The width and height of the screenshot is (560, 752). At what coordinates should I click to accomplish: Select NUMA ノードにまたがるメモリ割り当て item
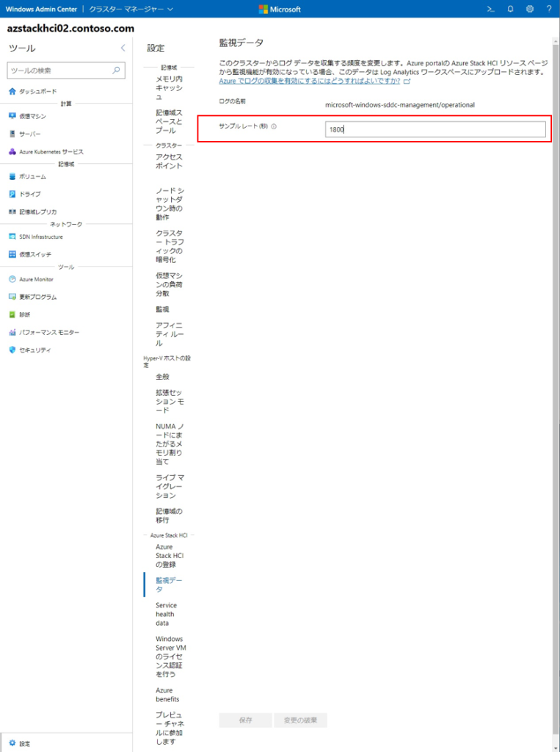(170, 444)
